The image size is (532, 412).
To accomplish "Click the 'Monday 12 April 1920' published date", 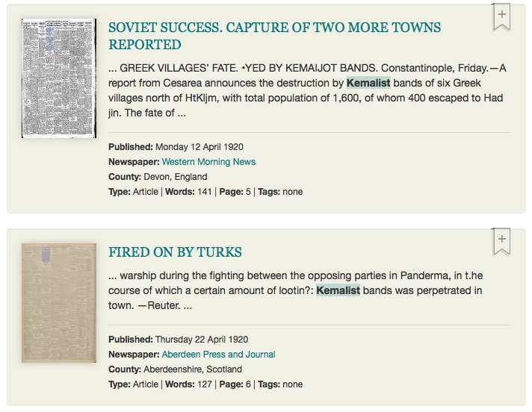I will (199, 147).
